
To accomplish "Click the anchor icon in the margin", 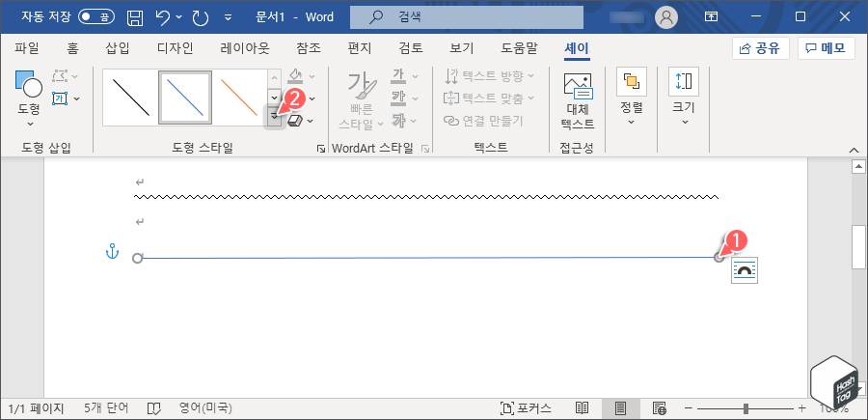I will 113,251.
